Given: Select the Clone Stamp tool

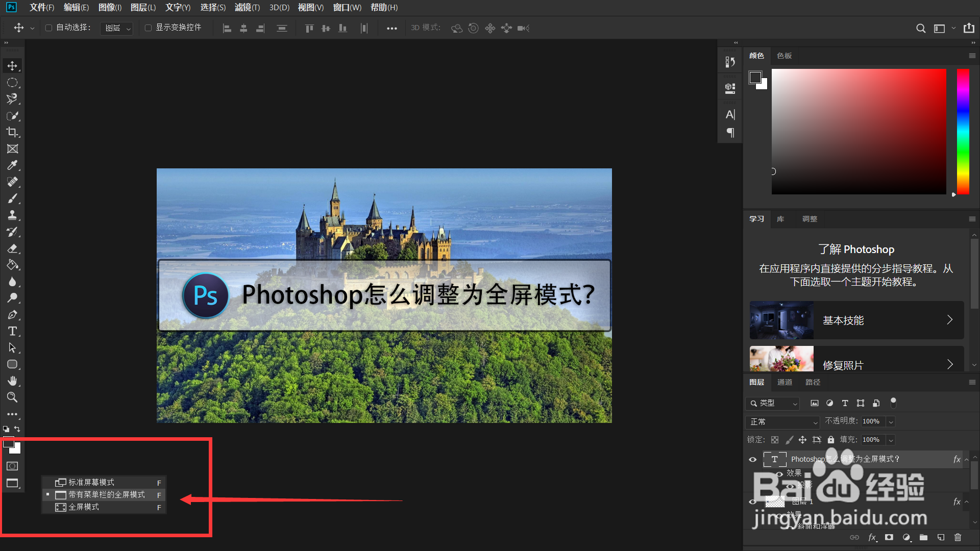Looking at the screenshot, I should 12,215.
